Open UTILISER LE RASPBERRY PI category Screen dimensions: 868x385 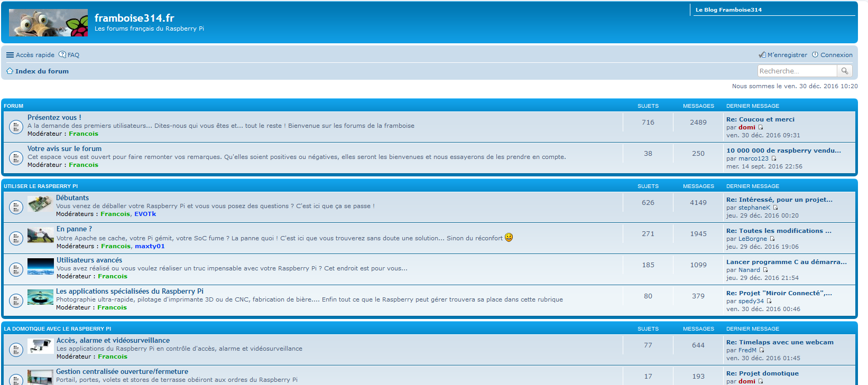tap(41, 186)
